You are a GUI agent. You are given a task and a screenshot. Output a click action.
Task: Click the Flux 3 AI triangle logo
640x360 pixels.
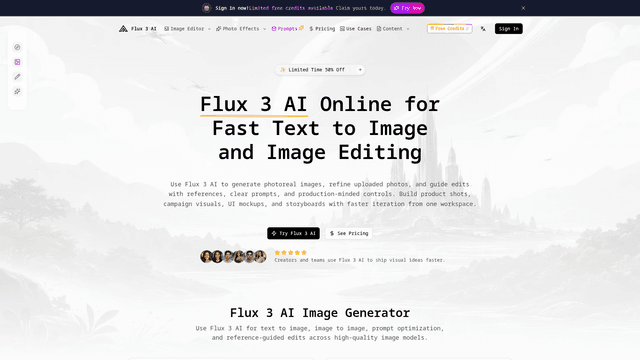point(123,29)
